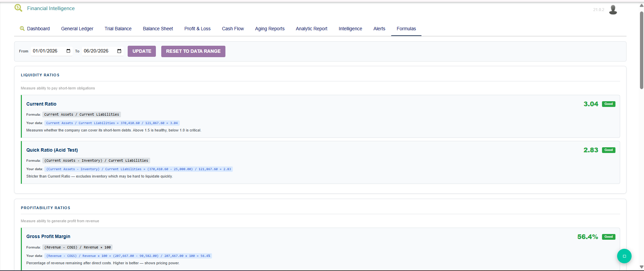This screenshot has height=271, width=644.
Task: Click the Gross Profit Margin heading
Action: [48, 237]
